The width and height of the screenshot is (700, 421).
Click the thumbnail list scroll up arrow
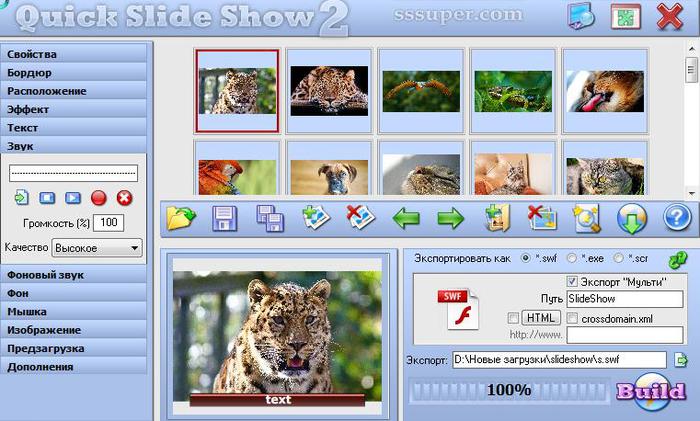click(692, 48)
